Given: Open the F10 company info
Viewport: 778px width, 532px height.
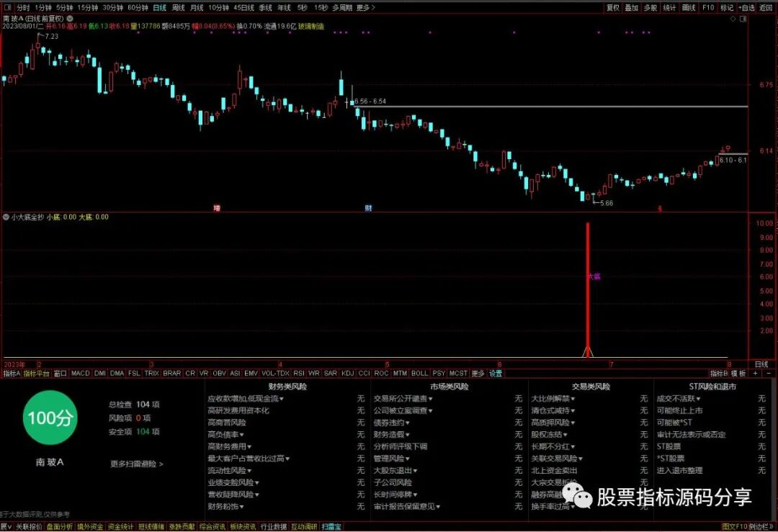Looking at the screenshot, I should click(708, 7).
